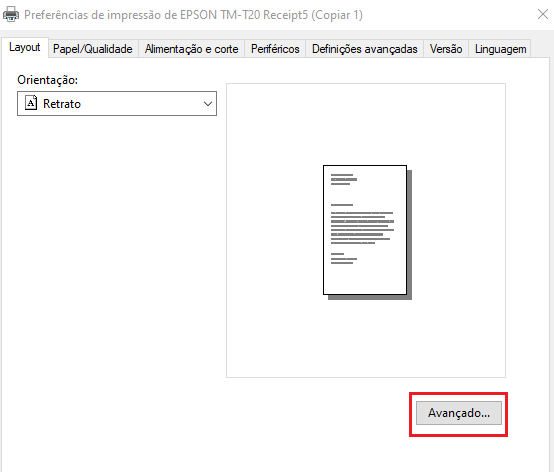Screen dimensions: 554x472
Task: Open the Avançado... settings button
Action: (x=459, y=413)
